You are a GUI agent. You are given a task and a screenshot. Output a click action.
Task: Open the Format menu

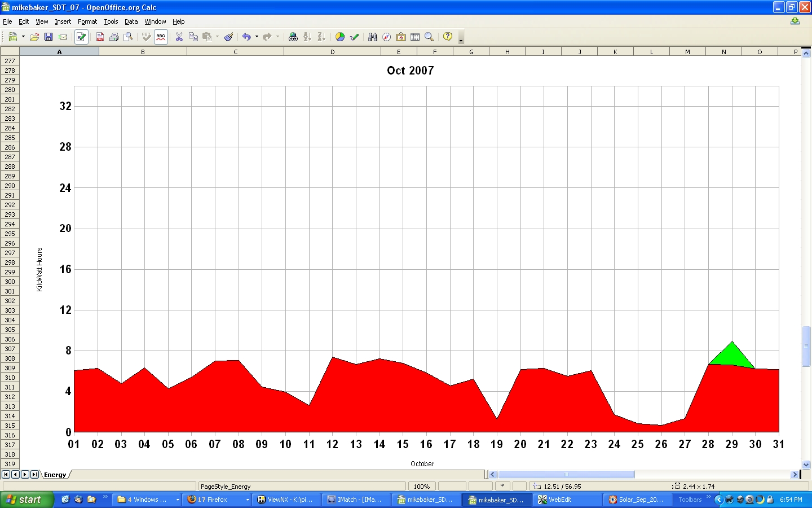point(87,21)
